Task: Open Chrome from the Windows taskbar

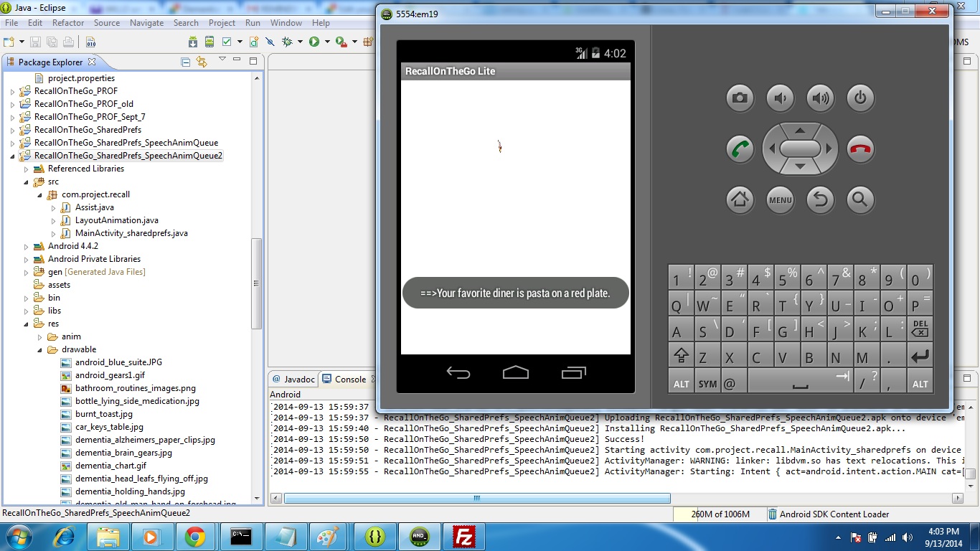Action: 195,537
